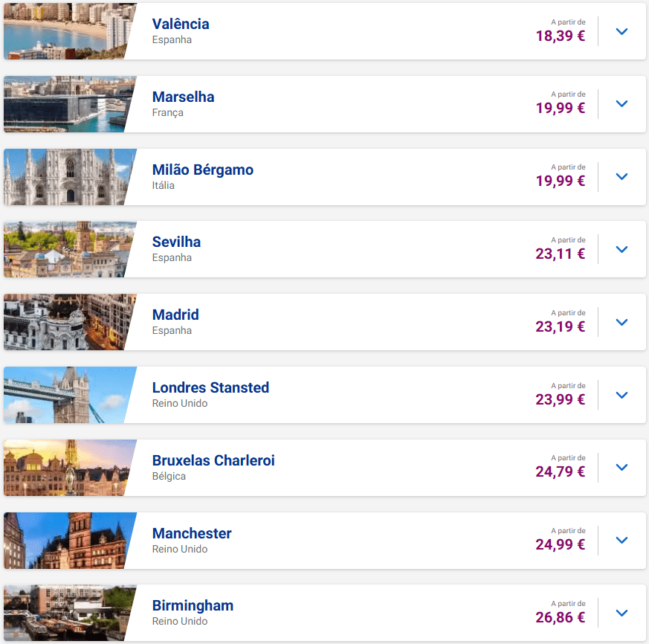Open the Milão Bérgamo dropdown arrow
This screenshot has height=644, width=649.
click(x=622, y=177)
